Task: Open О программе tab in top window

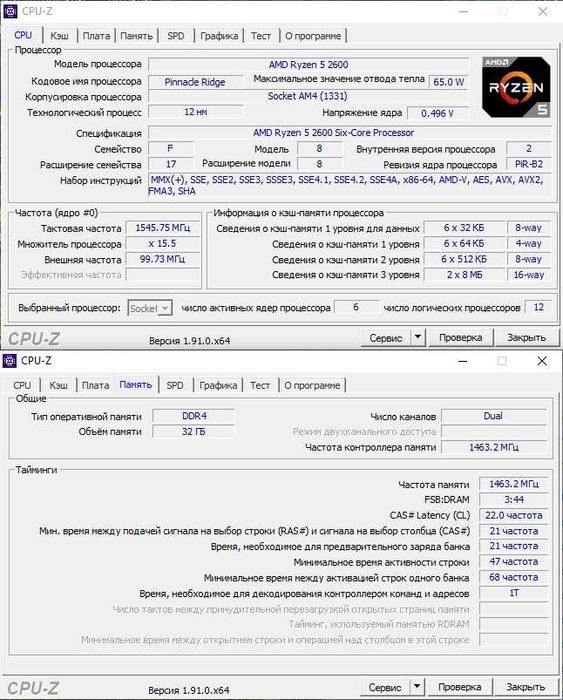Action: (313, 36)
